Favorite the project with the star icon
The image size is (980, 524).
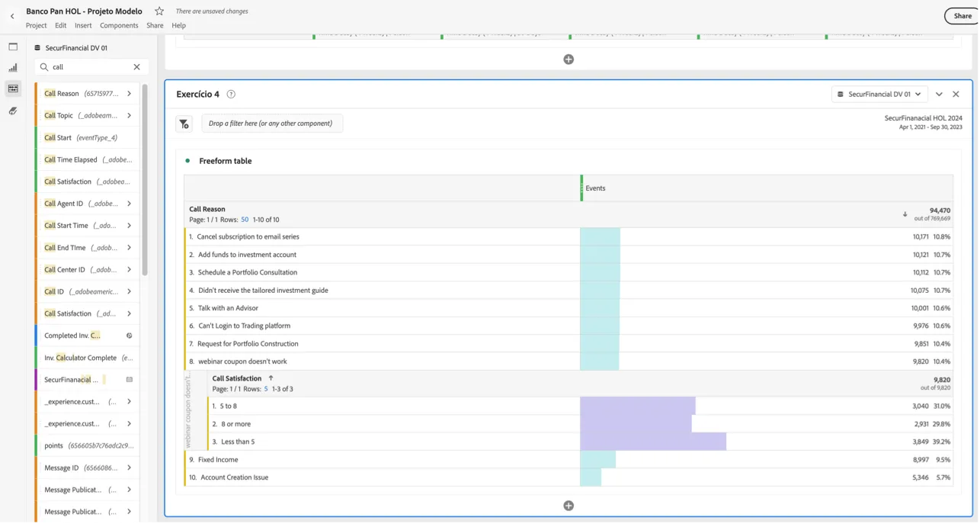click(x=159, y=11)
